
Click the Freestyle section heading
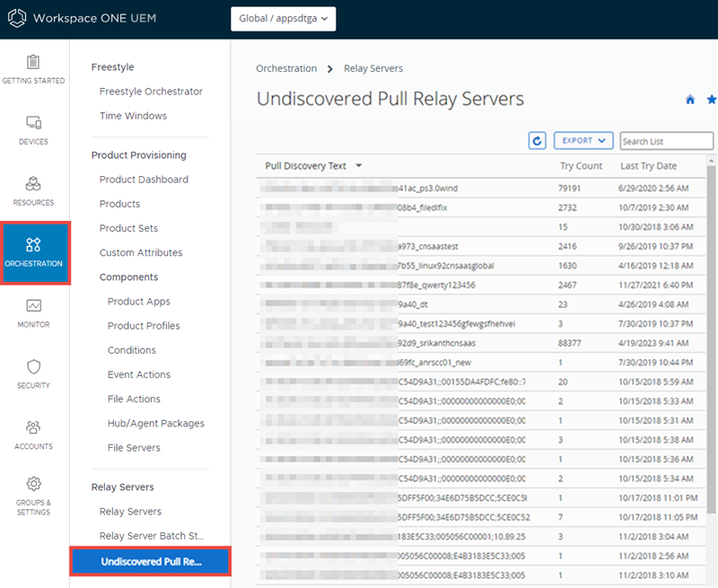pos(113,66)
